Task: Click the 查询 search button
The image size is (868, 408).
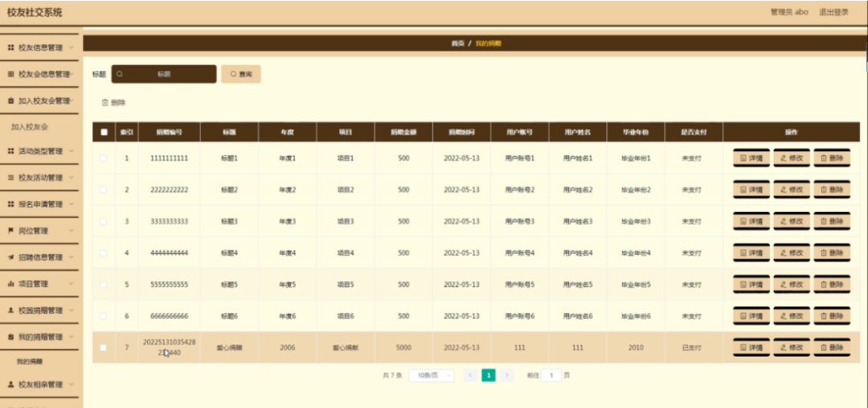Action: click(x=241, y=74)
